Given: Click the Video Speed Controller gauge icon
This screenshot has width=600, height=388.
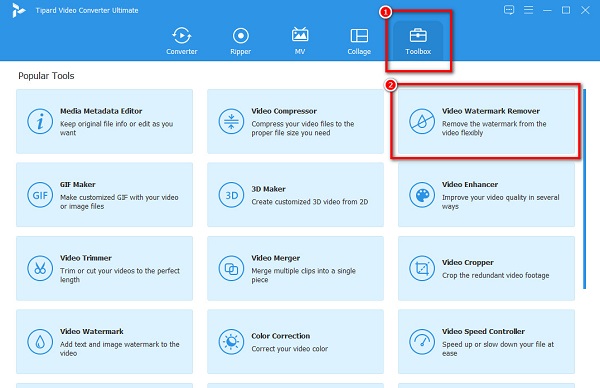Looking at the screenshot, I should 422,342.
